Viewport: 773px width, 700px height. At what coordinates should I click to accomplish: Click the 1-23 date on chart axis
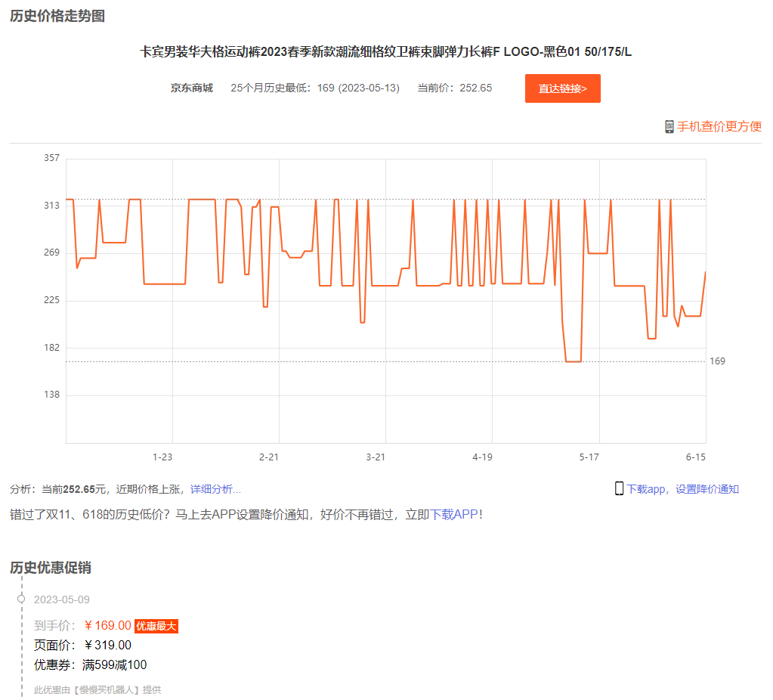[x=162, y=457]
